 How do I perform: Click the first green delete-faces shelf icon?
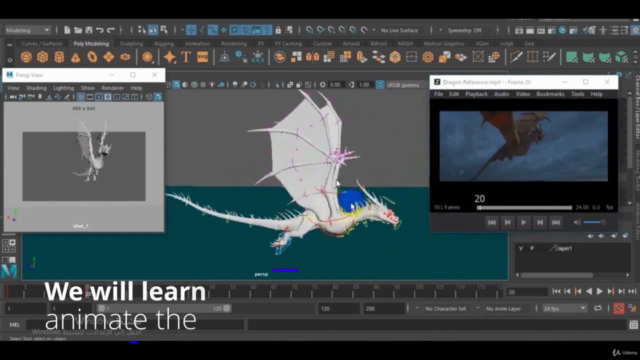click(572, 57)
